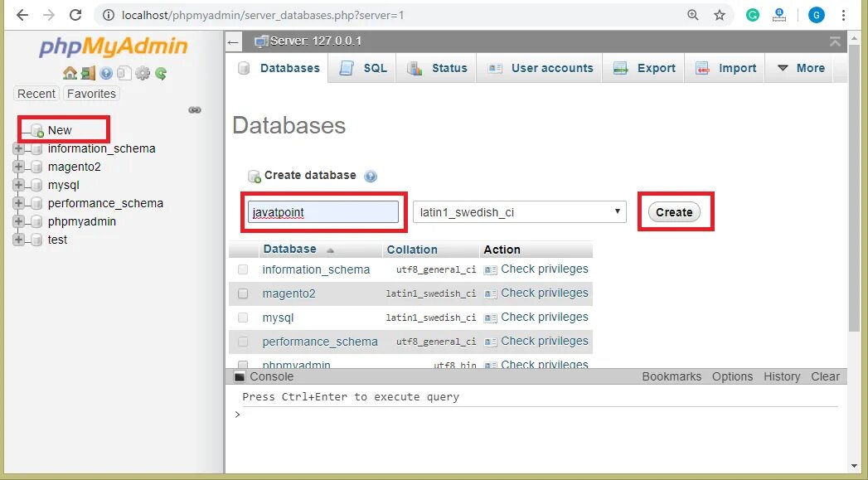Click Bookmarks in the console bar
Image resolution: width=868 pixels, height=480 pixels.
(672, 377)
